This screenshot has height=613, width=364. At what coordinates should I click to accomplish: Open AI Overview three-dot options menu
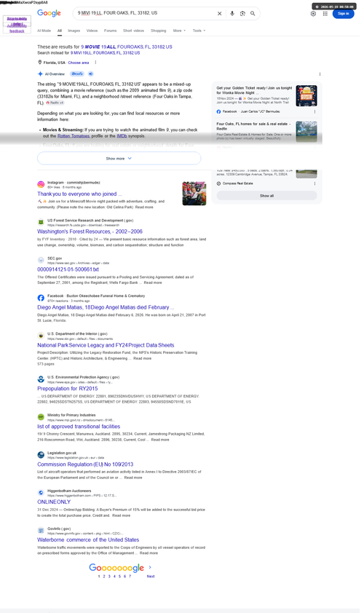click(x=320, y=74)
